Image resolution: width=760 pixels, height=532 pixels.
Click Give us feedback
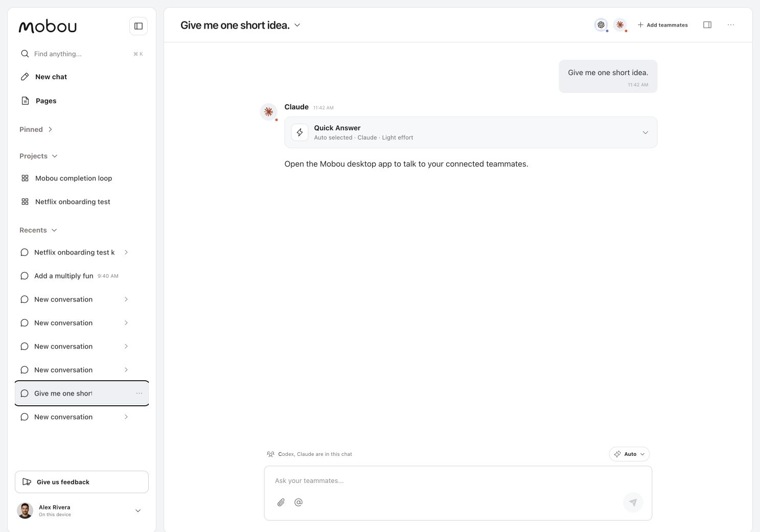pos(82,482)
